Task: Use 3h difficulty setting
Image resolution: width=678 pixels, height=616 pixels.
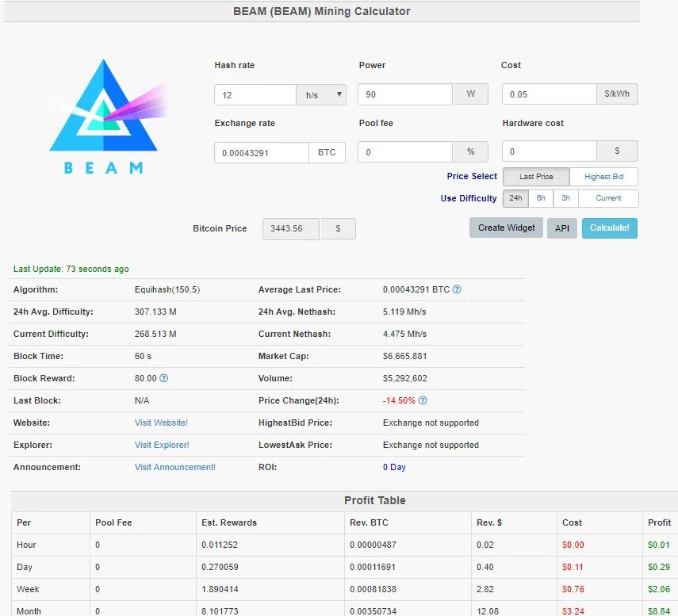Action: click(x=565, y=198)
